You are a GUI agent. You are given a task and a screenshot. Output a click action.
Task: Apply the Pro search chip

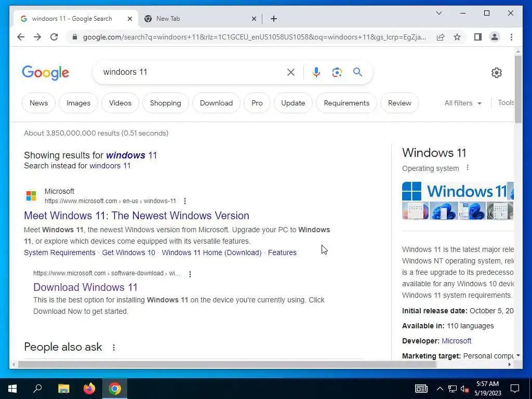[257, 103]
